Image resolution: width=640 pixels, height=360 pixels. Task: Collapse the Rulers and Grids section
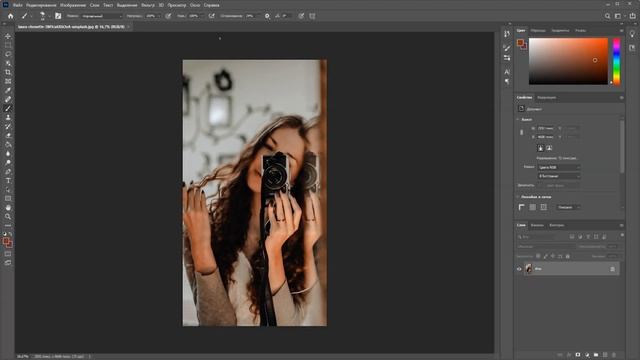[518, 197]
